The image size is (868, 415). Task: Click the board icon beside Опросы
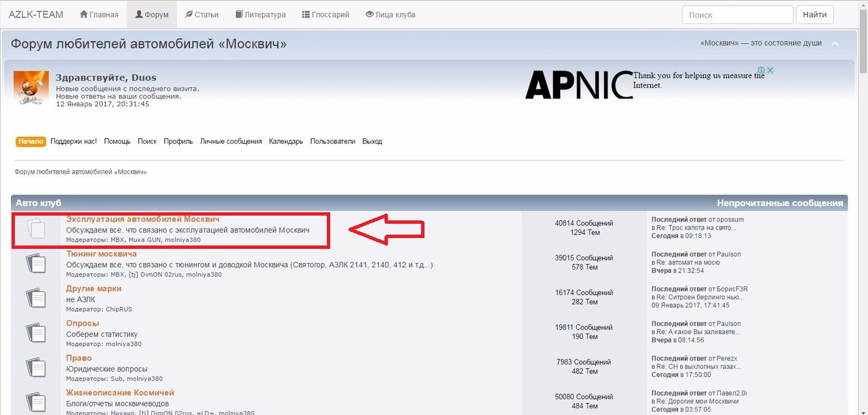click(36, 332)
